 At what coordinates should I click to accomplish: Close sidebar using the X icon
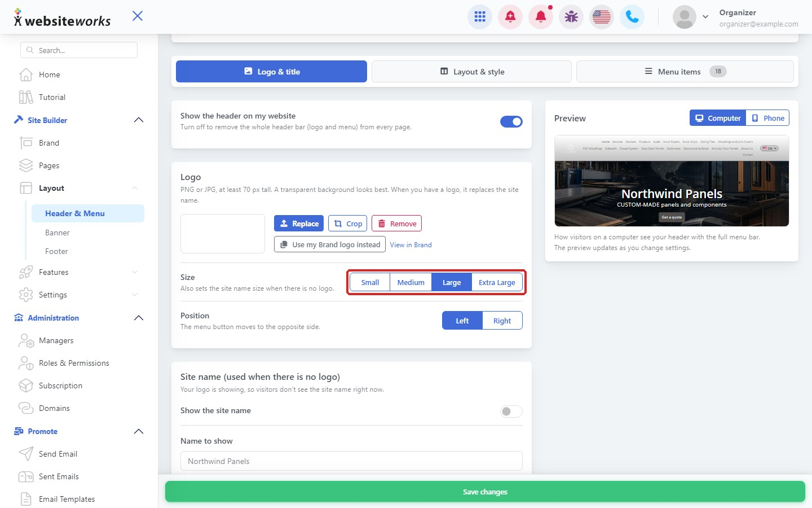tap(138, 16)
